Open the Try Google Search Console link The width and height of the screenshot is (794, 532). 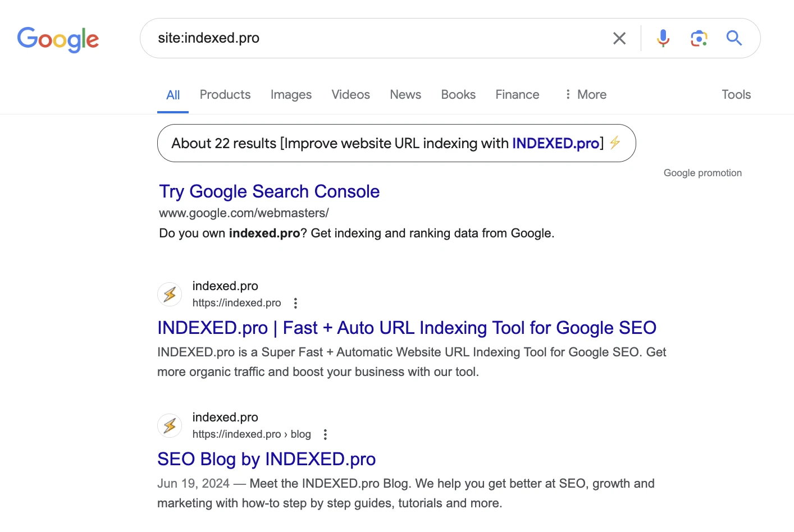[x=269, y=191]
